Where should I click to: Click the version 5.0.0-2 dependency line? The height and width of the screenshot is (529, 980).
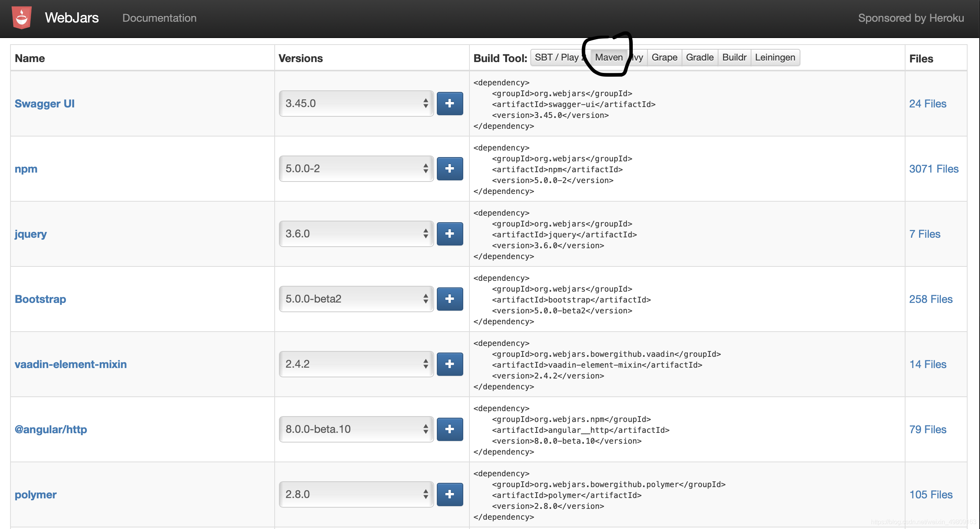click(552, 180)
